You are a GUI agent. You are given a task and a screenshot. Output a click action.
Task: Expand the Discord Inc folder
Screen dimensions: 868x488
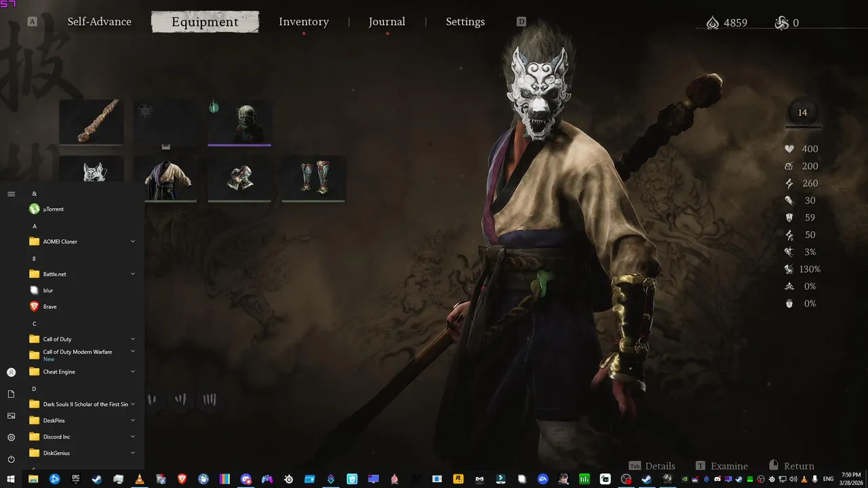tap(81, 436)
